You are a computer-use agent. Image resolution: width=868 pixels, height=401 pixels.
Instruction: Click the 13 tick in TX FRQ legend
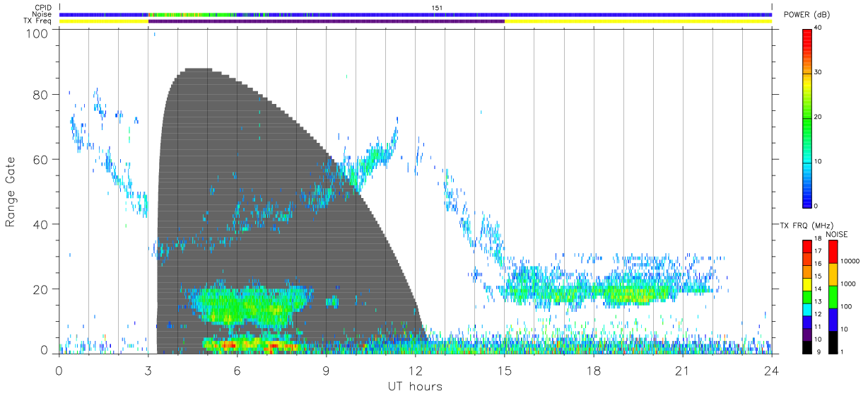[x=817, y=301]
